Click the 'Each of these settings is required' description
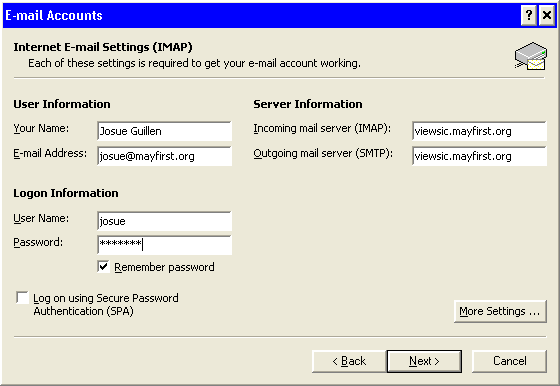The width and height of the screenshot is (560, 386). coord(194,63)
